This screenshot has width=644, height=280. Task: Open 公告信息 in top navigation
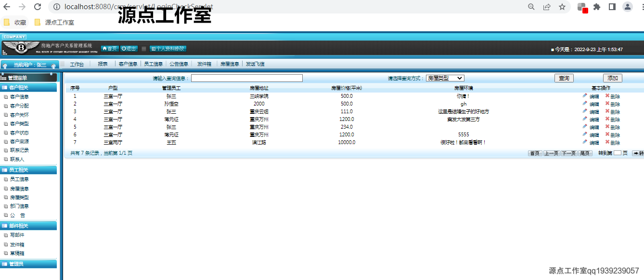179,64
